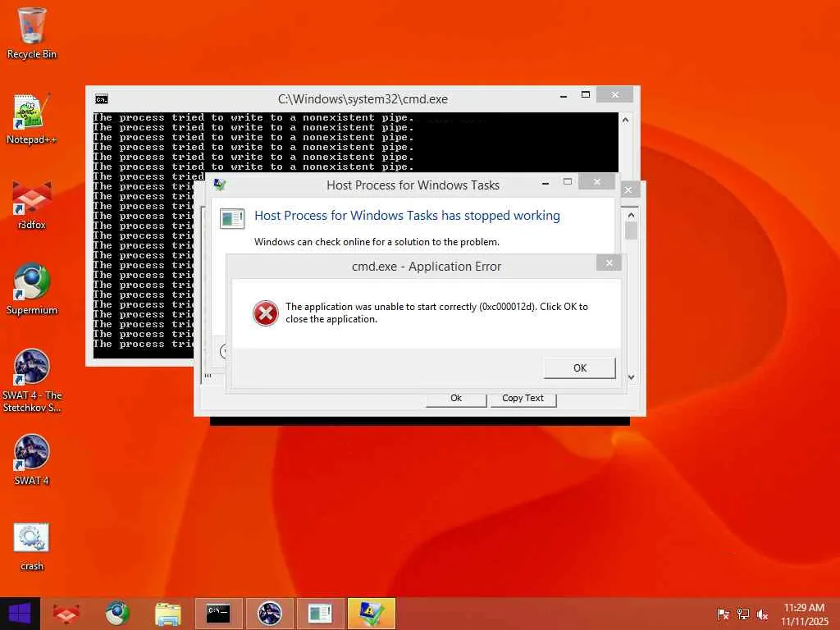Maximize the Host Process for Windows Tasks window
The image size is (840, 630).
pyautogui.click(x=568, y=181)
